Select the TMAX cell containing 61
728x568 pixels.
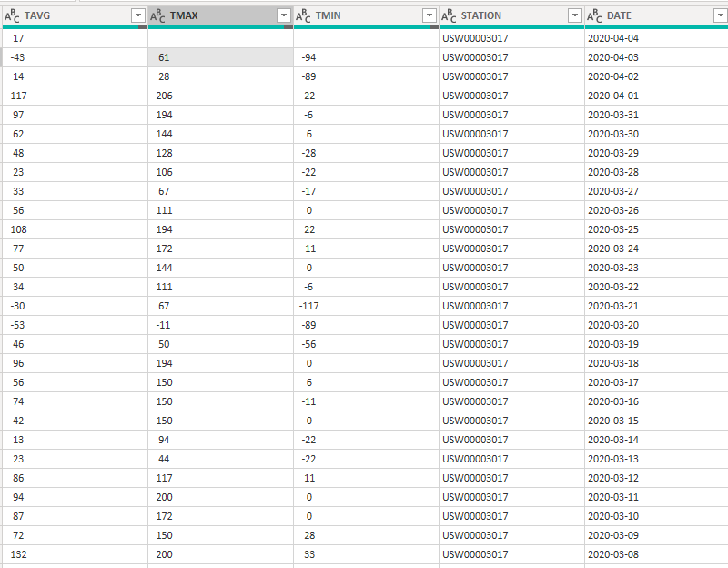164,57
